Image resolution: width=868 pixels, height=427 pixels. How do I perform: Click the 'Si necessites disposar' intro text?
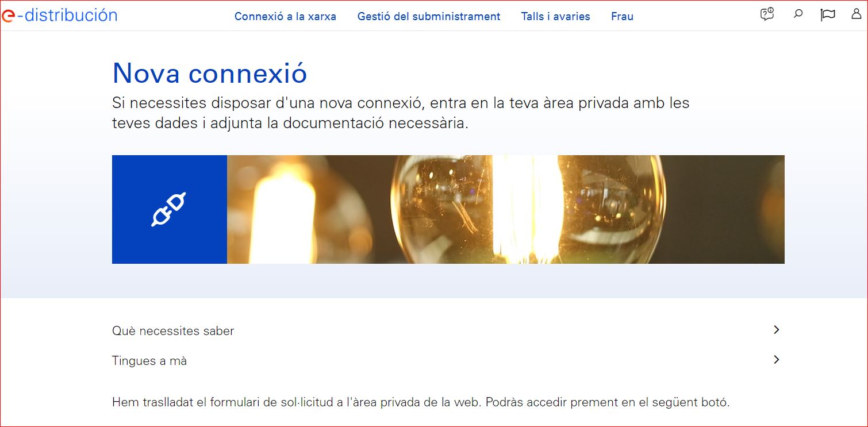point(401,113)
